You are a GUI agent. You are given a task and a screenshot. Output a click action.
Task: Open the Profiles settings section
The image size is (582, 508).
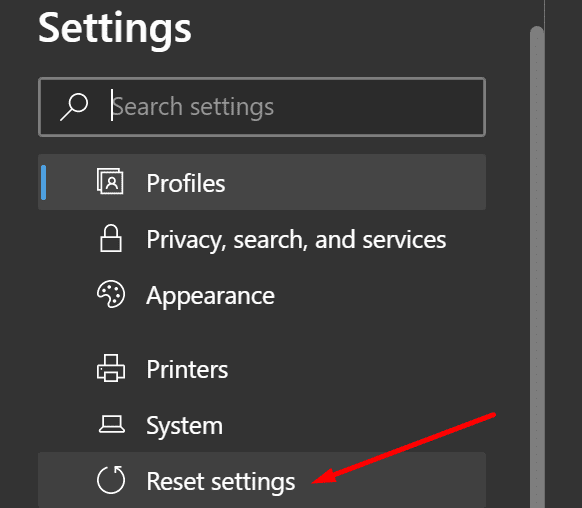coord(262,182)
